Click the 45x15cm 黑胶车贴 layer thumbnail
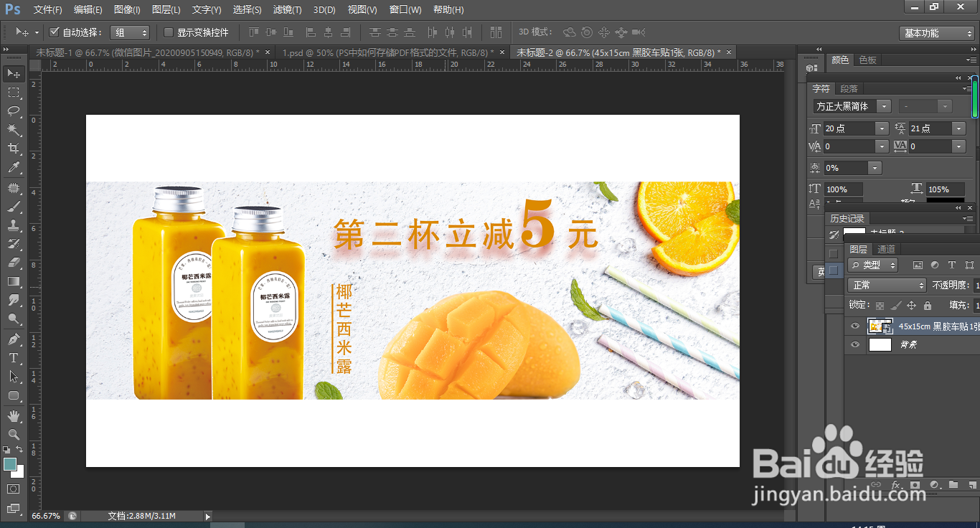Image resolution: width=980 pixels, height=528 pixels. (880, 326)
